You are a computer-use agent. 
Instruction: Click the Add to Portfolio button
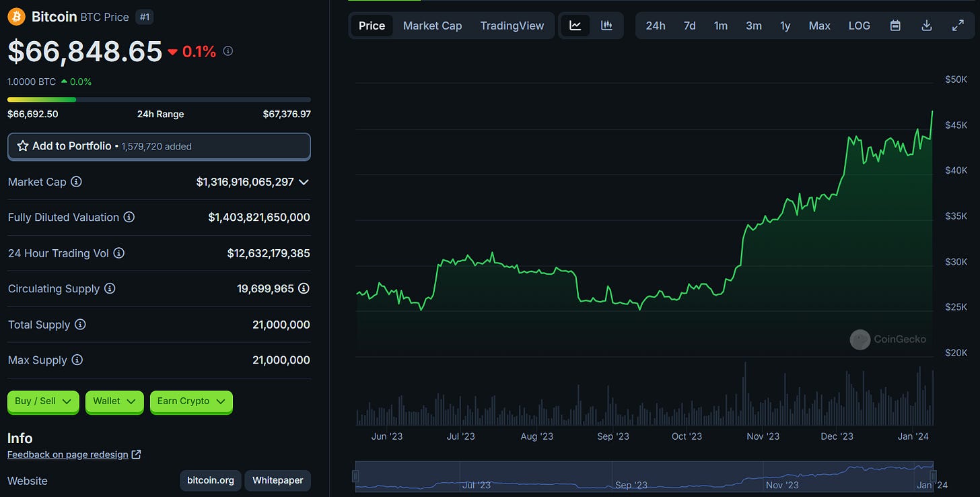[x=159, y=146]
